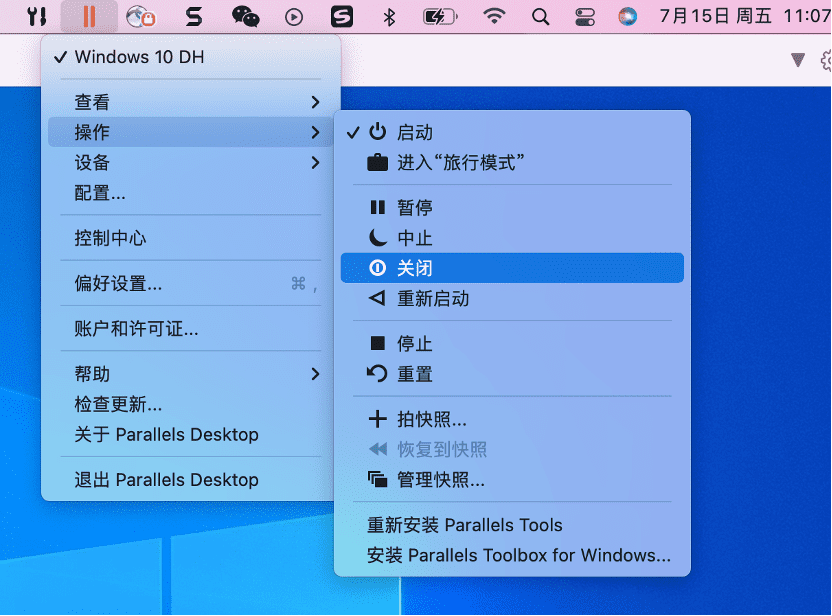832x616 pixels.
Task: Click the plus icon beside 拍快照
Action: [x=377, y=420]
